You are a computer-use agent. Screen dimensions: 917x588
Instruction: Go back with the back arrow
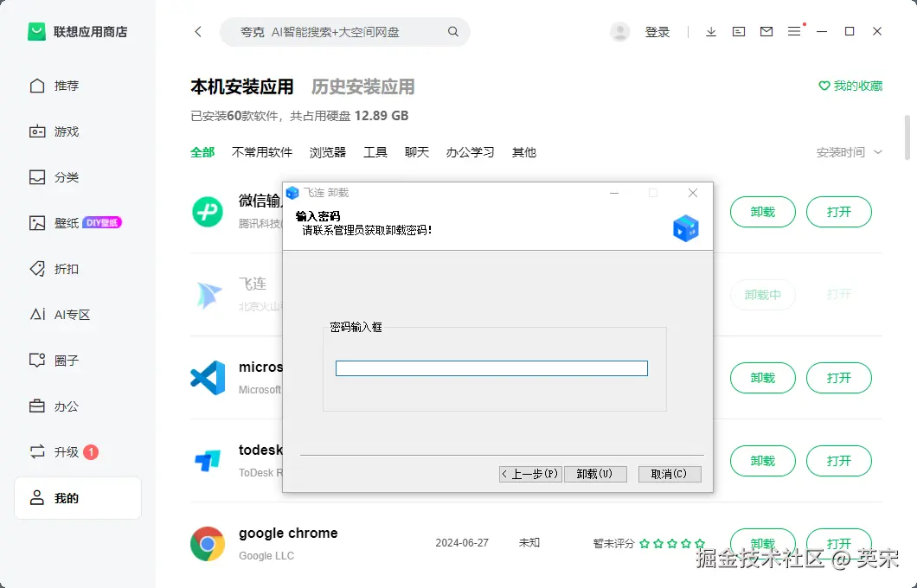198,32
